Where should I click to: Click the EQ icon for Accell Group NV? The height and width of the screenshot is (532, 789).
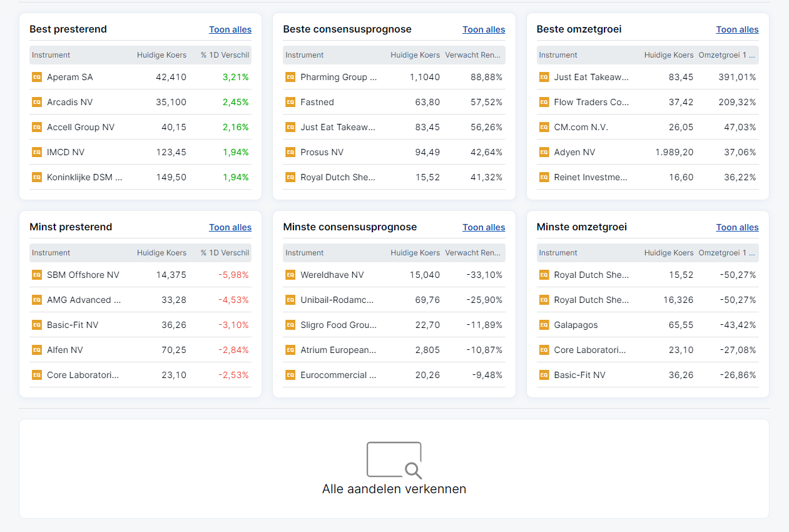[37, 127]
